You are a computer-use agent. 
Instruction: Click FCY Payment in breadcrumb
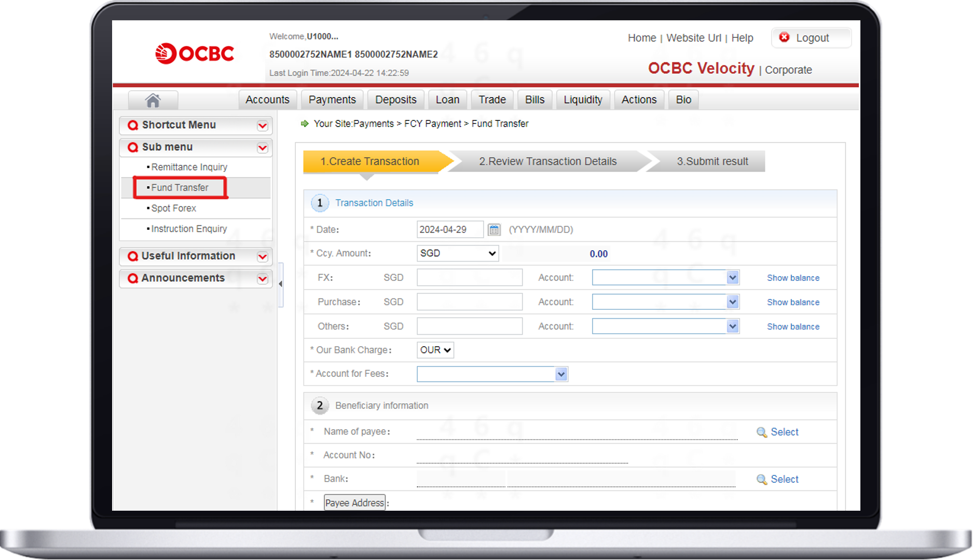[x=433, y=124]
